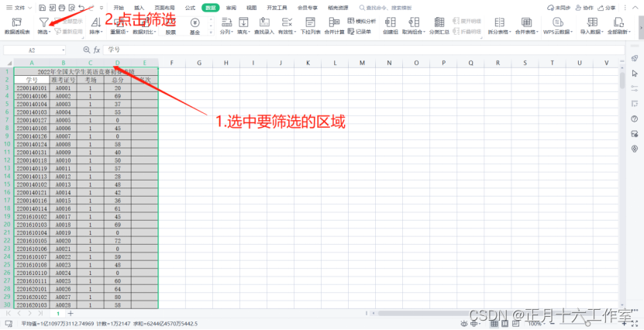The height and width of the screenshot is (330, 644).
Task: Click the save icon in quick access toolbar
Action: (x=43, y=8)
